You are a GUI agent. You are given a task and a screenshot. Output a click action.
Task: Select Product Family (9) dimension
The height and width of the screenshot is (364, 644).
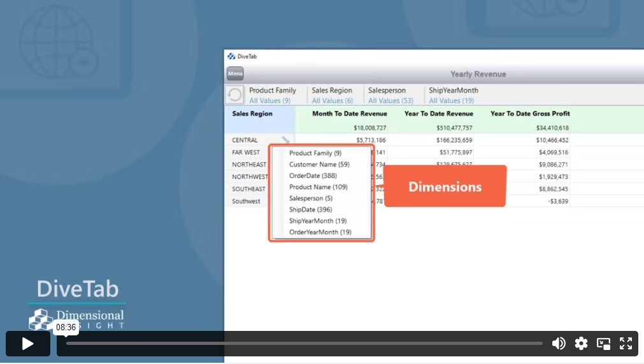pyautogui.click(x=315, y=153)
